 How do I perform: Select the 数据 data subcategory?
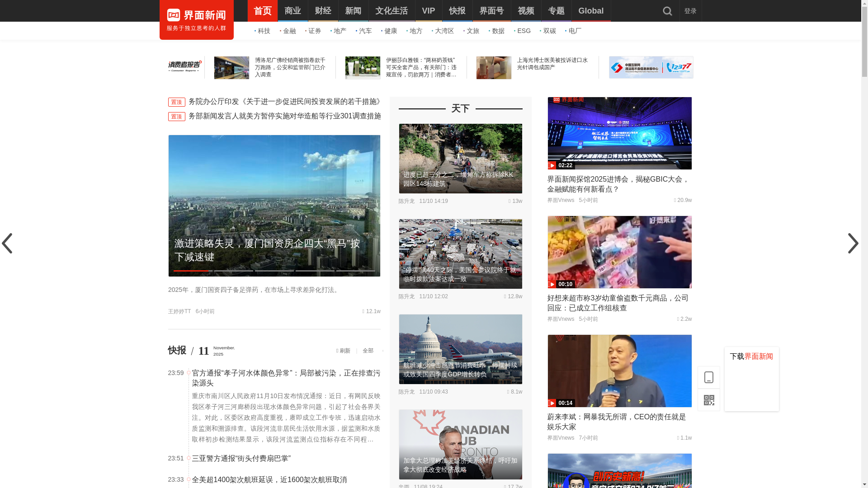point(498,31)
